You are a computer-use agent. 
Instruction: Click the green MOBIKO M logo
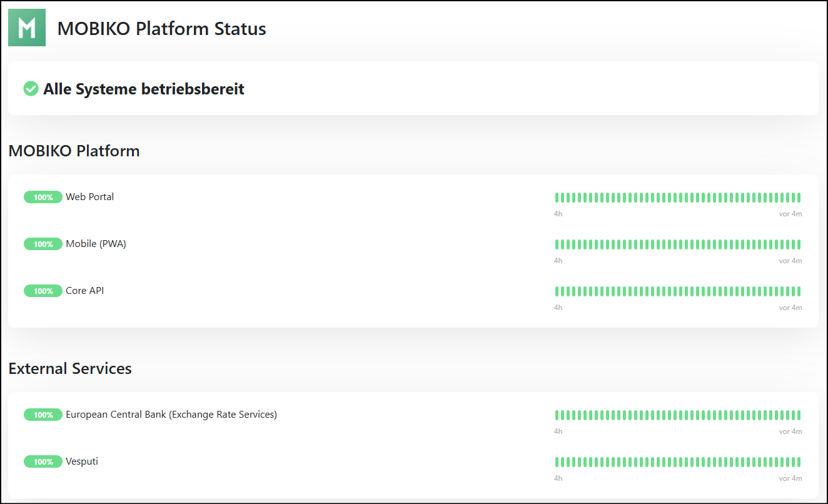(x=27, y=28)
